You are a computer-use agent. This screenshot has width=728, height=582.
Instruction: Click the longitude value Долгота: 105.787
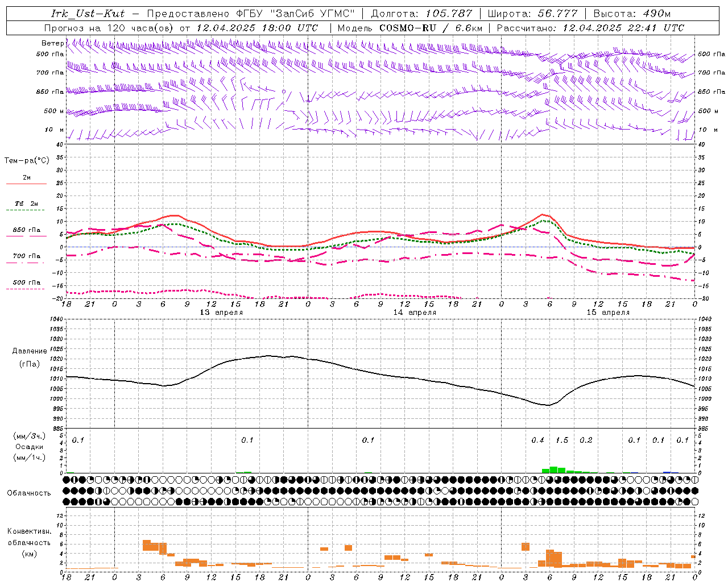tap(421, 14)
